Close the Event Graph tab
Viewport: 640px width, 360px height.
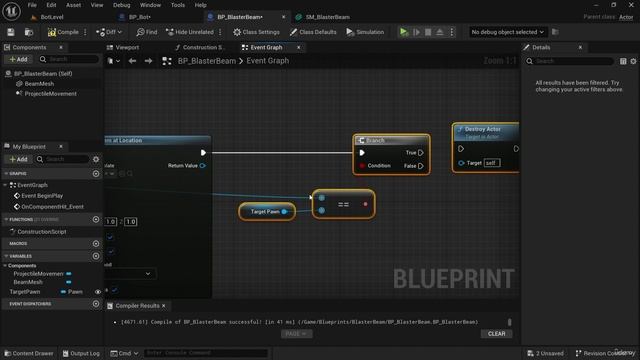pos(298,47)
